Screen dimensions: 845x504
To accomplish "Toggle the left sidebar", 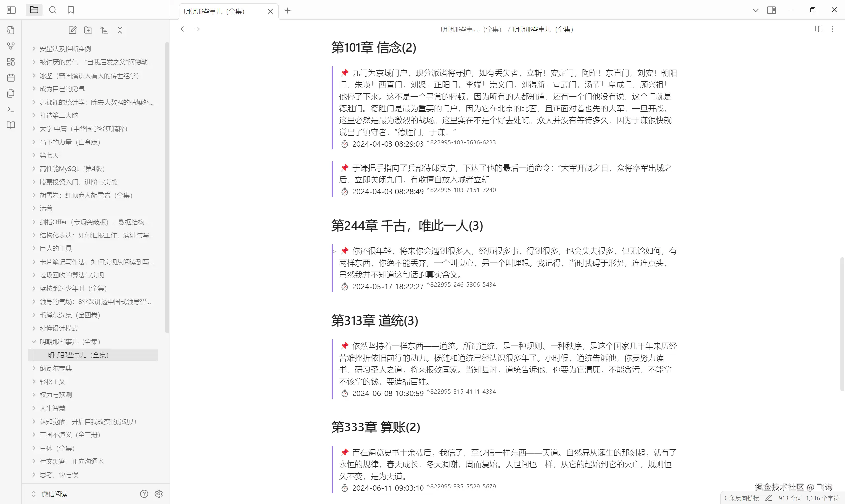I will [x=11, y=10].
